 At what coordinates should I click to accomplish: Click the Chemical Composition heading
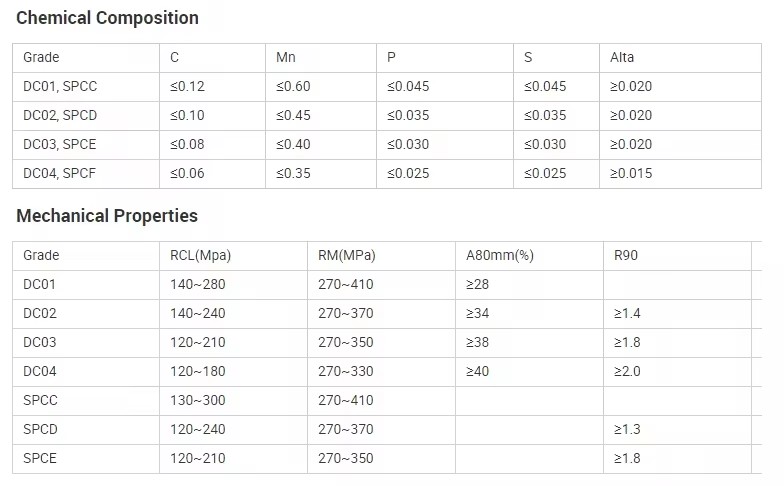107,18
